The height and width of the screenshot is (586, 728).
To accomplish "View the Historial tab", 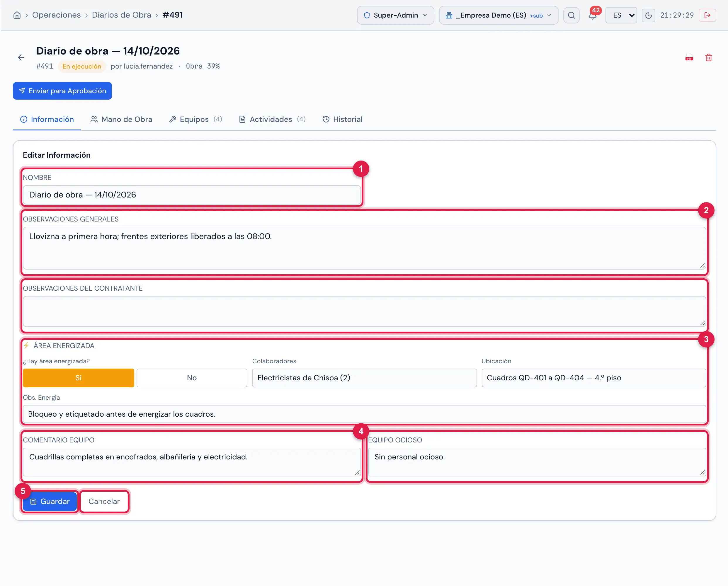I will pos(343,119).
